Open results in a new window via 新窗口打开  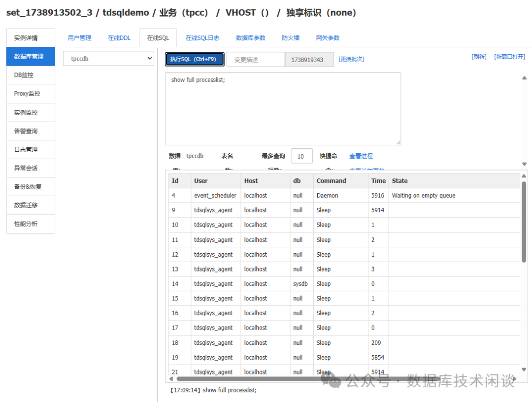click(510, 56)
